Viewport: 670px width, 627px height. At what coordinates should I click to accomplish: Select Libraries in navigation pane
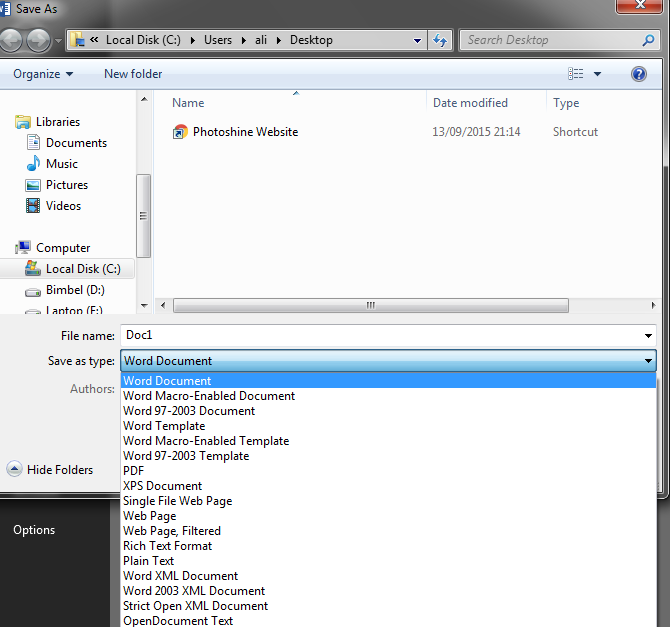point(58,122)
